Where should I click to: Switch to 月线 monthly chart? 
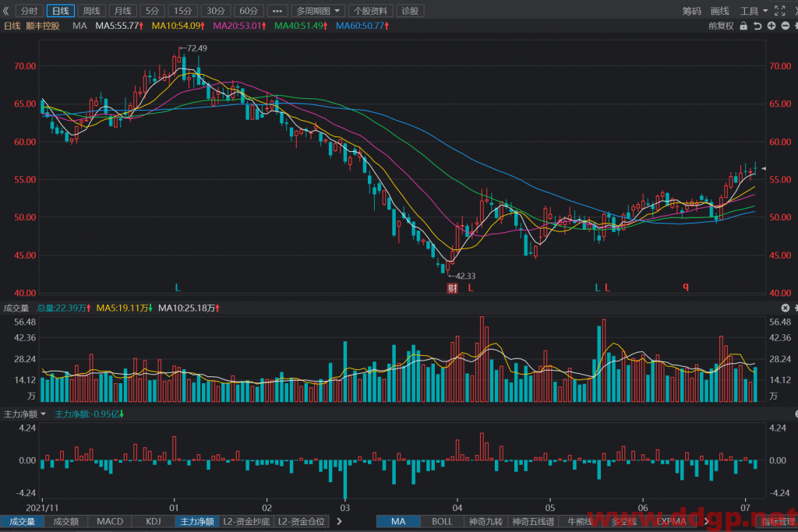(x=122, y=11)
